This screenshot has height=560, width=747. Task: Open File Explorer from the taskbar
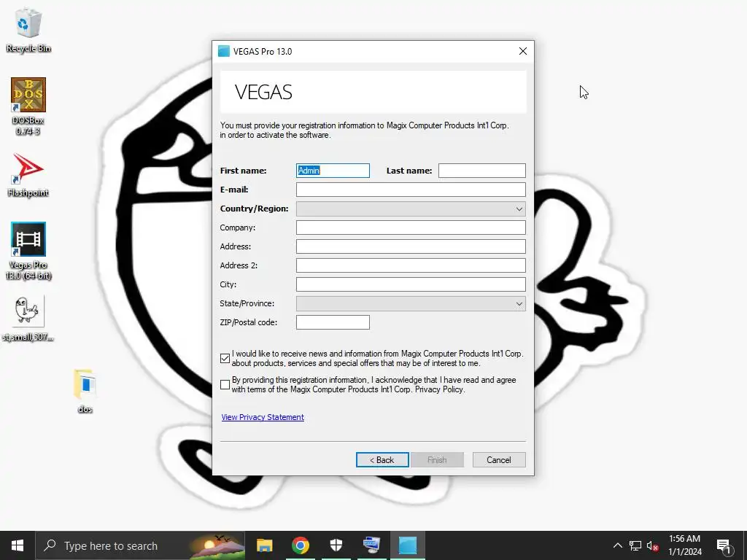click(264, 545)
